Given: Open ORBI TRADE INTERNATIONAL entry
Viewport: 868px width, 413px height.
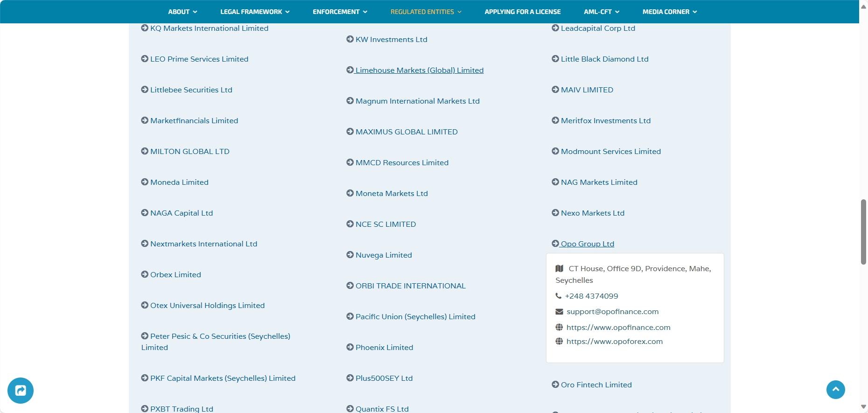Looking at the screenshot, I should pos(411,286).
